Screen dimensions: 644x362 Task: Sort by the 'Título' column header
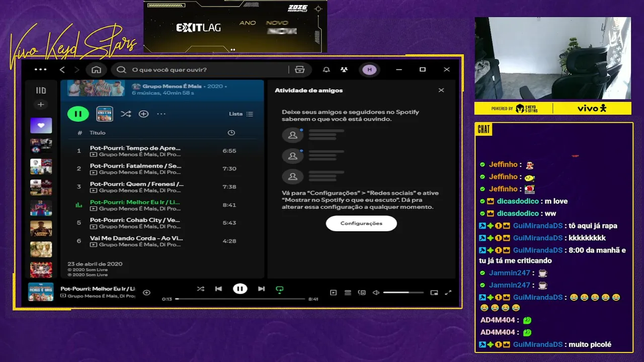pos(98,133)
